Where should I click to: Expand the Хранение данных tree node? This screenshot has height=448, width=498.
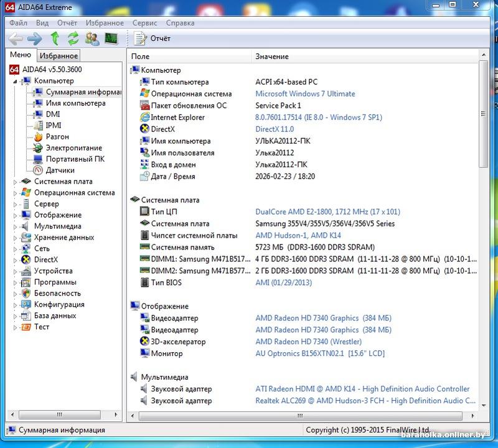(16, 238)
